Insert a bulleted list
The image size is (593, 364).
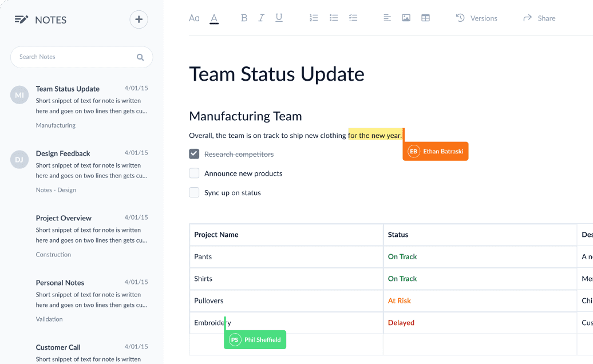click(x=334, y=18)
